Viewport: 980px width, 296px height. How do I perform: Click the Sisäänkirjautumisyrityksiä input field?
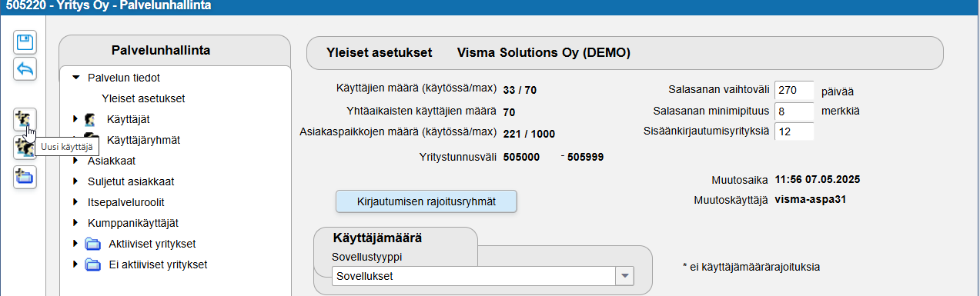(x=794, y=131)
